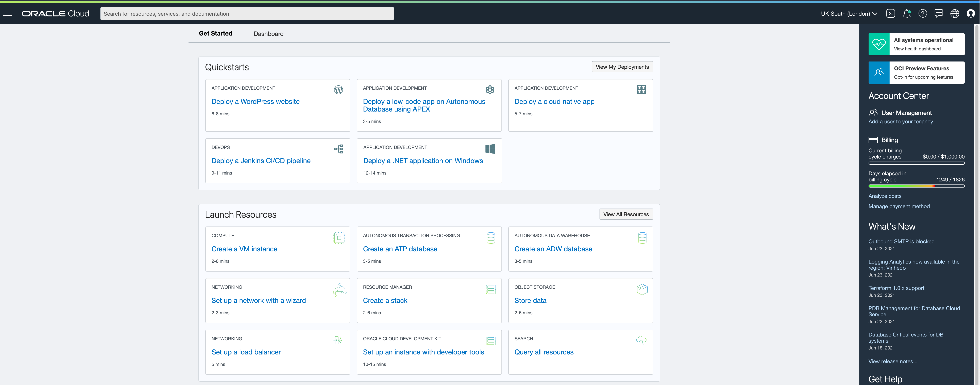This screenshot has height=385, width=980.
Task: Click the language globe icon
Action: pos(954,13)
